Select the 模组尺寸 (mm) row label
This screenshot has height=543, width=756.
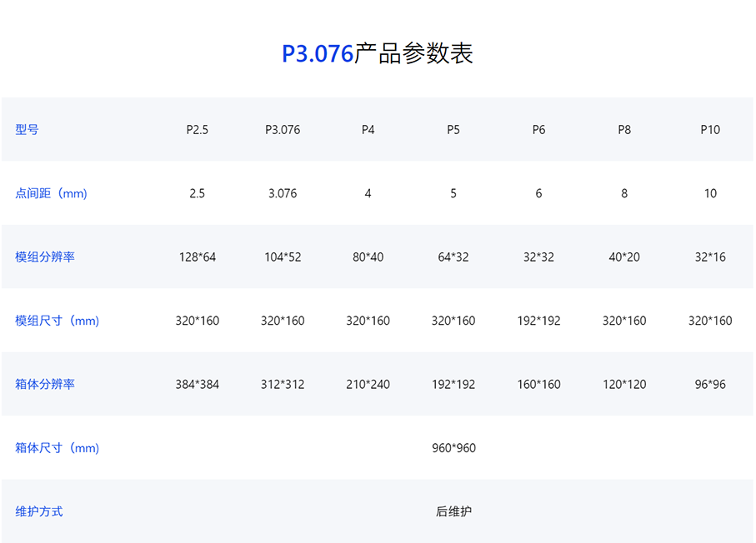[x=57, y=321]
